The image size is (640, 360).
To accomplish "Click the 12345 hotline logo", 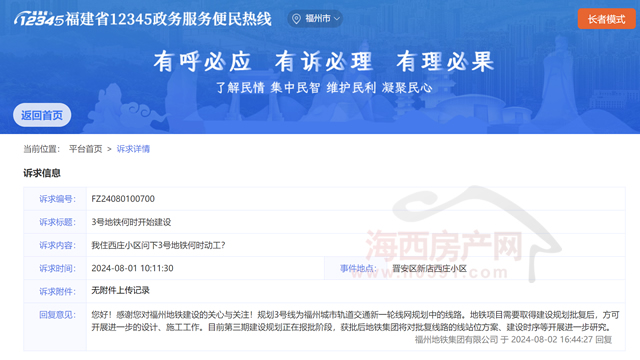I will (x=39, y=19).
